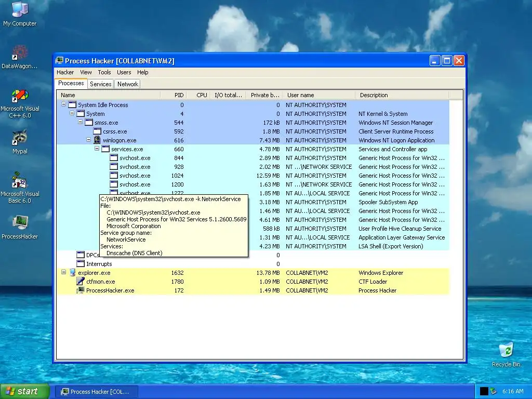
Task: Click the 12.59 MB private bytes cell
Action: point(268,176)
